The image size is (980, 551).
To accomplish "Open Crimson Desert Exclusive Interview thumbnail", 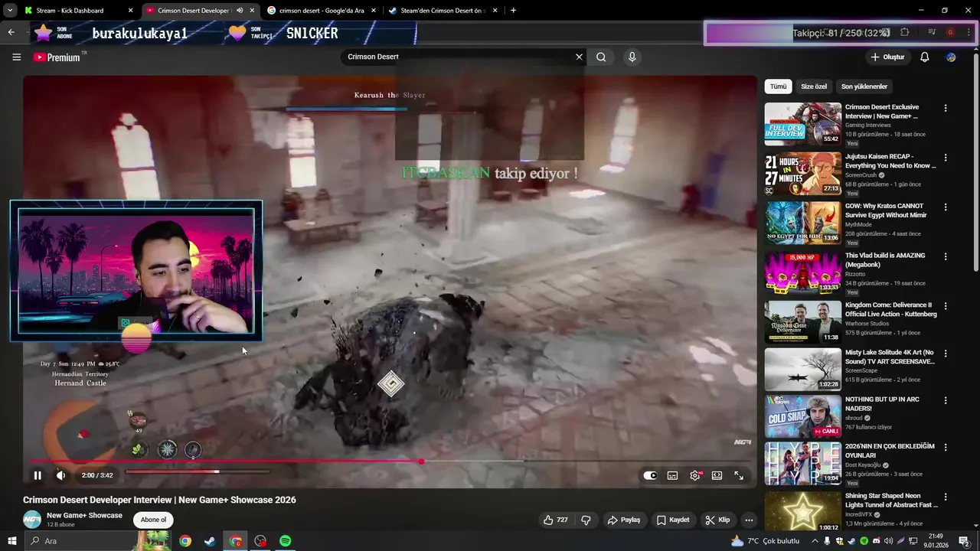I will pyautogui.click(x=802, y=124).
